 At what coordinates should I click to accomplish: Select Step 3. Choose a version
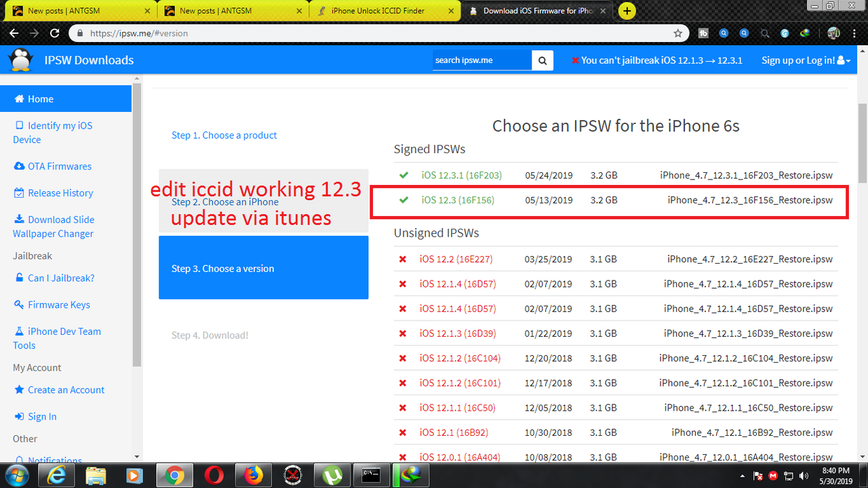pos(264,268)
